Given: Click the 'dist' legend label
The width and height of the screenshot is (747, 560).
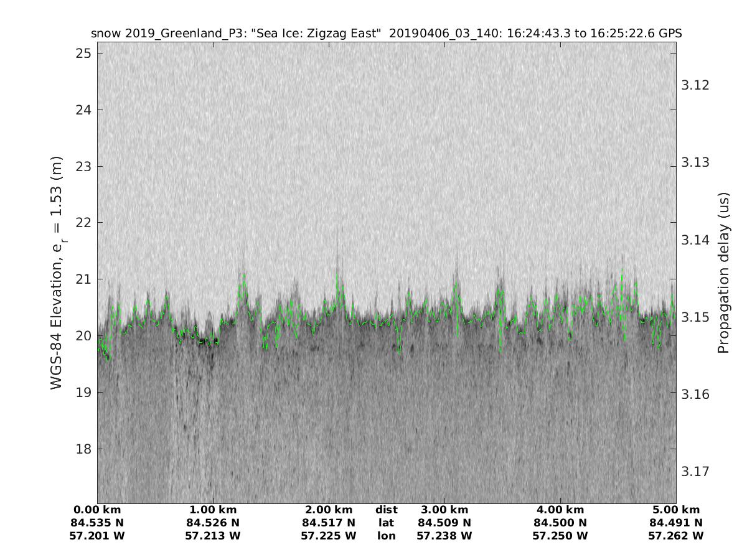Looking at the screenshot, I should 386,510.
